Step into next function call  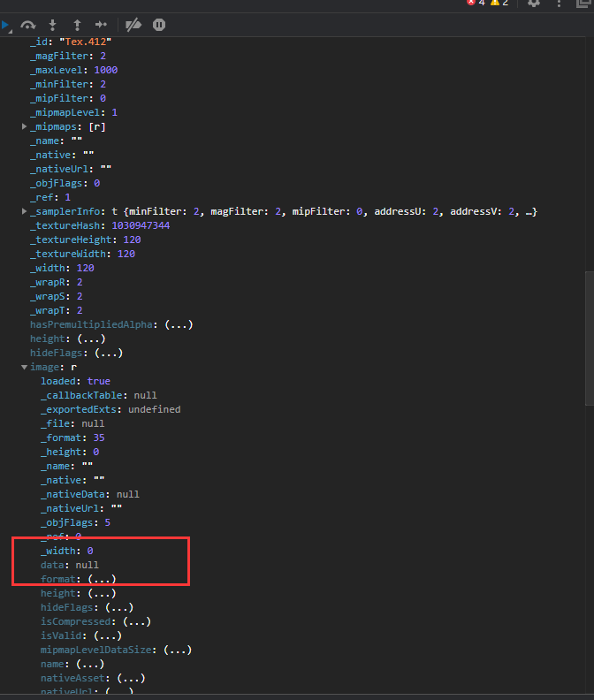53,25
